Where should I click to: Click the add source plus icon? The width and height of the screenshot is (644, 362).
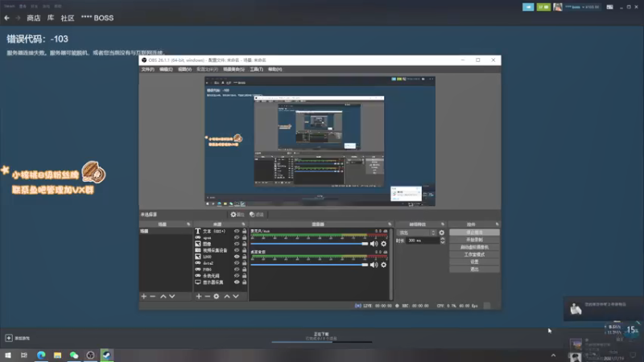coord(198,296)
